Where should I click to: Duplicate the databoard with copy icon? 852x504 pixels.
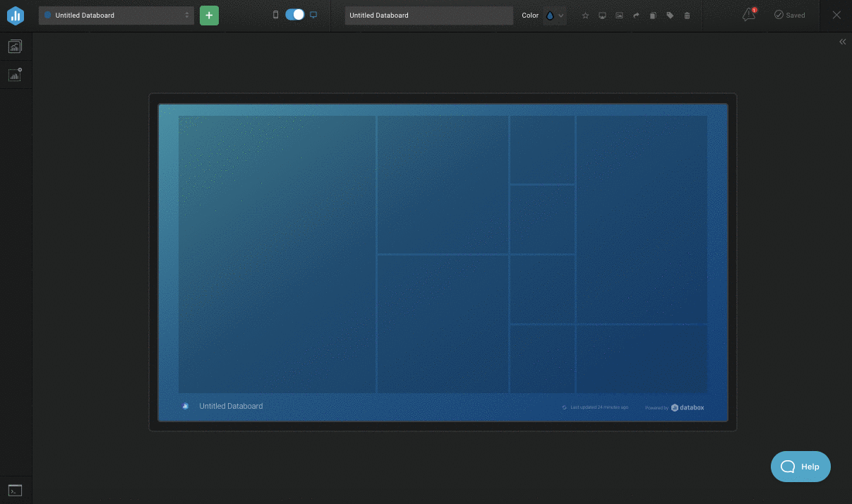click(x=653, y=16)
